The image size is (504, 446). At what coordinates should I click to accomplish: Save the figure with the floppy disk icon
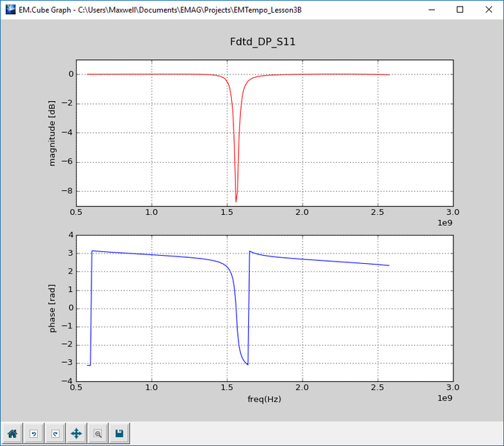(x=119, y=433)
